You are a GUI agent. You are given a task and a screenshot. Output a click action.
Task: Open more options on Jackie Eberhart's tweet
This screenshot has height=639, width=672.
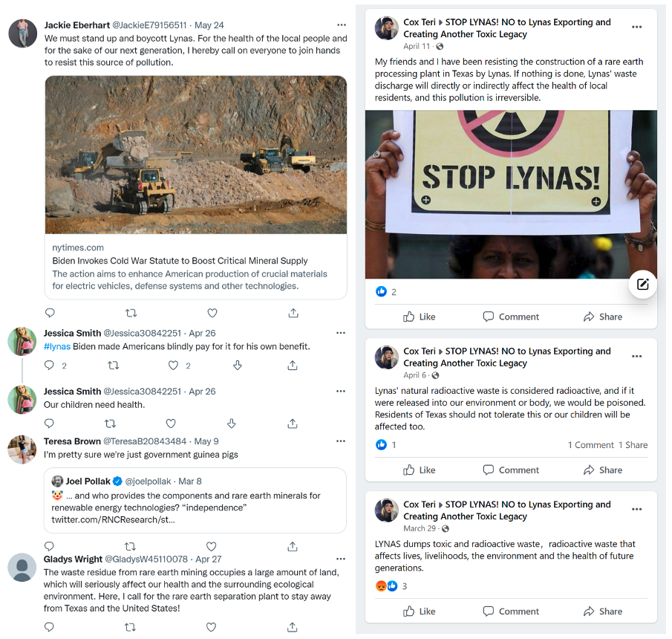341,25
